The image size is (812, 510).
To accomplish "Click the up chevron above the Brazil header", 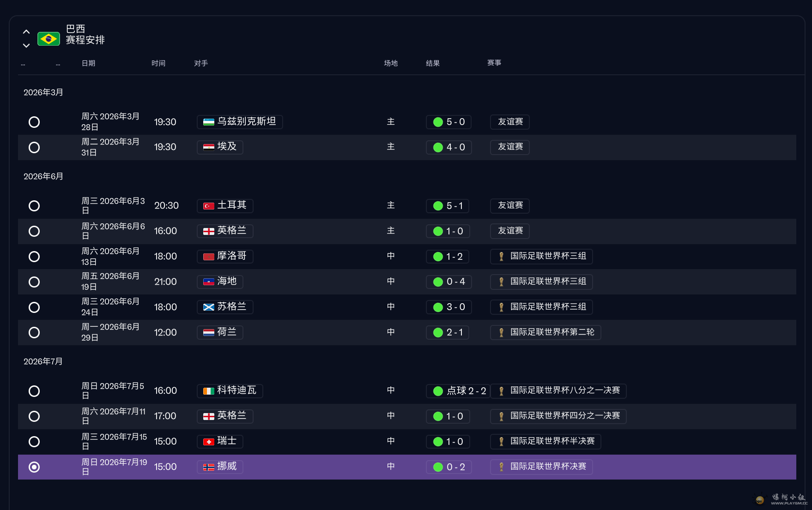I will pos(26,32).
